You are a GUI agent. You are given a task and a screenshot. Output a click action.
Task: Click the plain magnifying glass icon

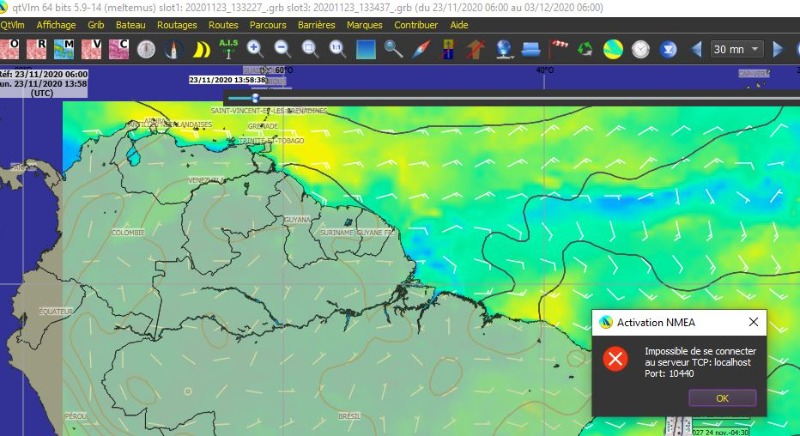coord(393,49)
